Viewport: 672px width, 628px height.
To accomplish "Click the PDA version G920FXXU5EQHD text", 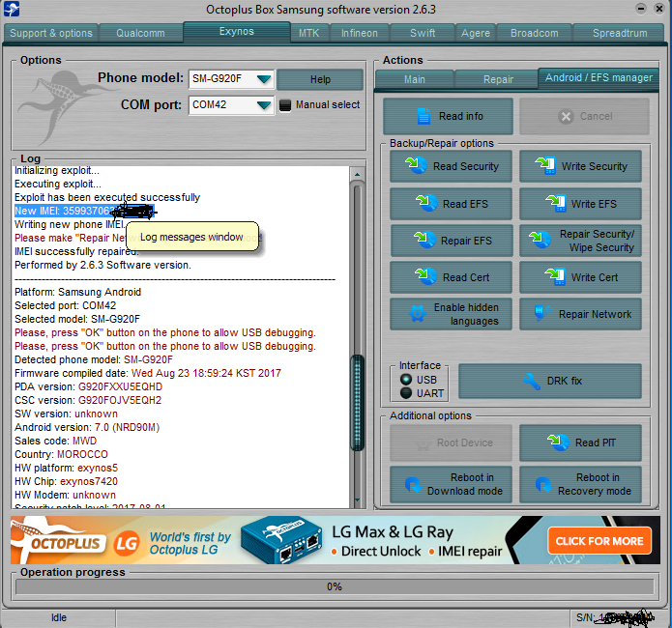I will coord(120,386).
